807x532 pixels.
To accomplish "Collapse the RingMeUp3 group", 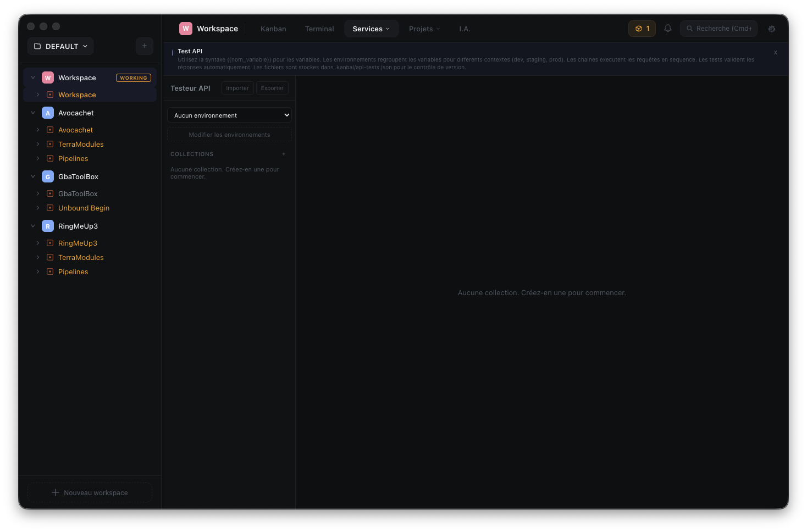I will coord(33,226).
